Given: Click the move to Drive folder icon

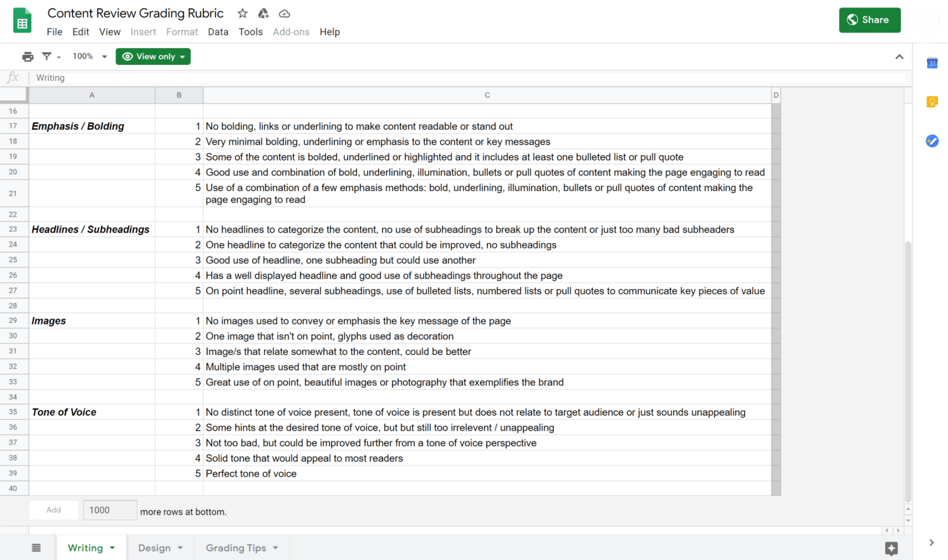Looking at the screenshot, I should (x=263, y=14).
